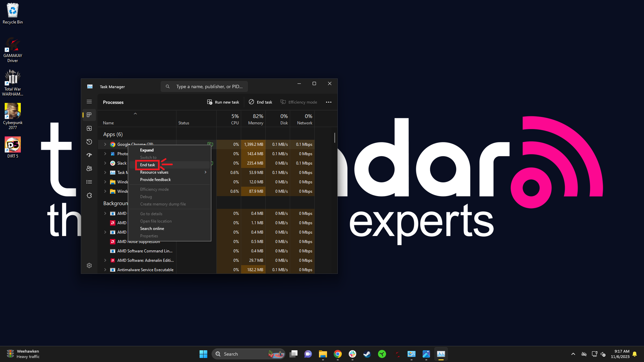Expand the Windows Explorer row using 12.0 MB
The width and height of the screenshot is (644, 362).
pyautogui.click(x=105, y=182)
